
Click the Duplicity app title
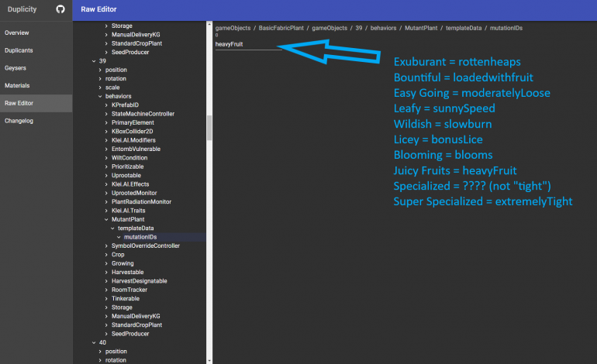click(x=25, y=10)
